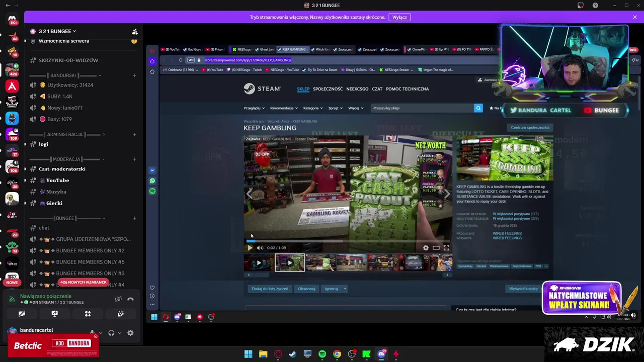Click the Obserwuj button

click(x=306, y=289)
